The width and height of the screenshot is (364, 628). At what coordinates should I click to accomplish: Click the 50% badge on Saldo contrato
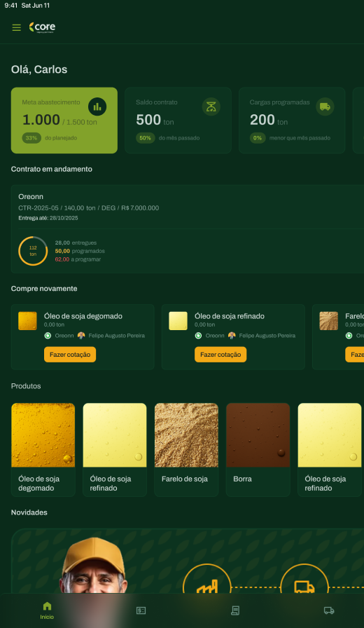pyautogui.click(x=145, y=138)
